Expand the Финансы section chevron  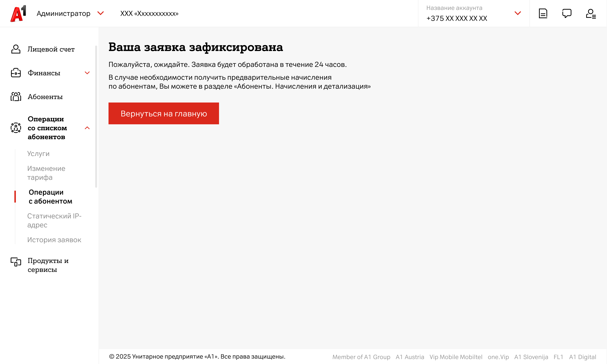point(87,73)
